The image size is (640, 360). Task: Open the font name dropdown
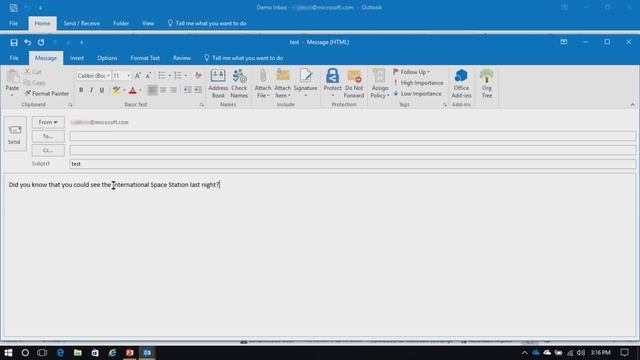point(108,76)
